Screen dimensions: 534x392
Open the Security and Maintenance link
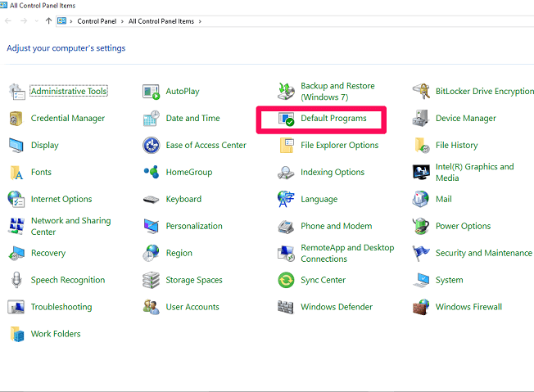(x=483, y=253)
